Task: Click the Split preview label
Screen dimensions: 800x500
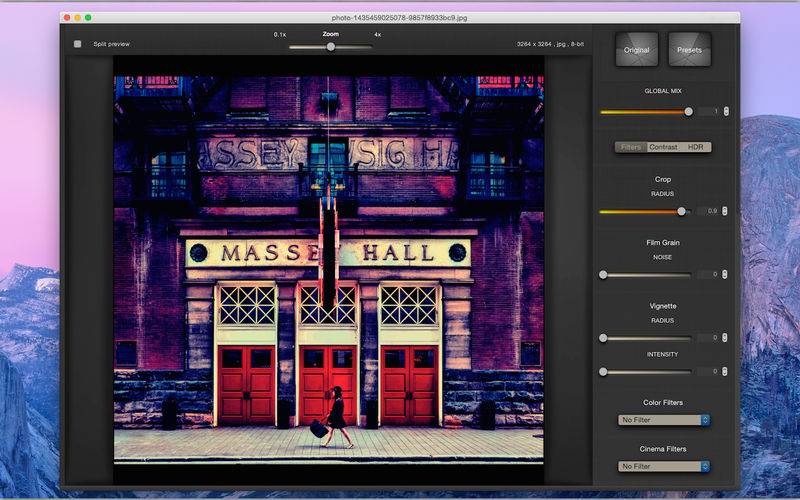Action: point(111,44)
